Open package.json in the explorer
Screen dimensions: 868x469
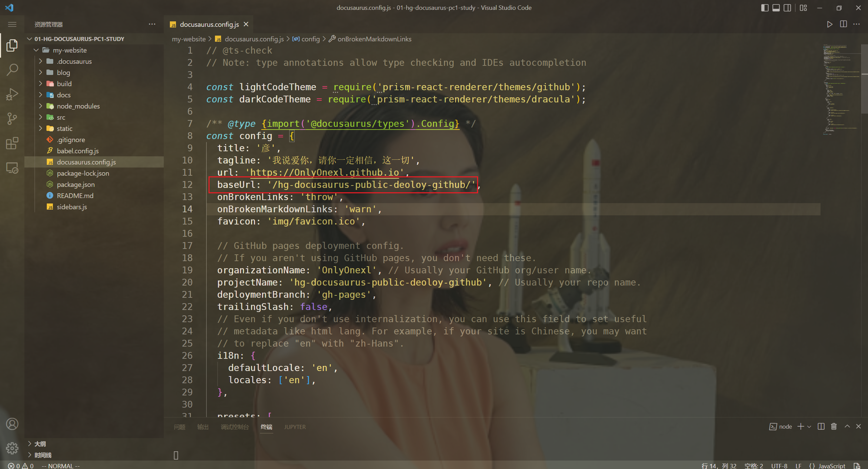[x=76, y=184]
